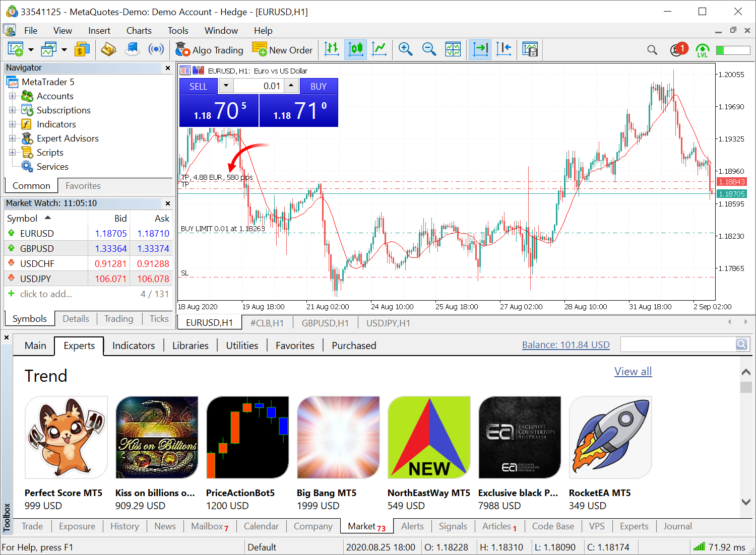Switch to line chart icon
Viewport: 756px width, 555px height.
[379, 49]
